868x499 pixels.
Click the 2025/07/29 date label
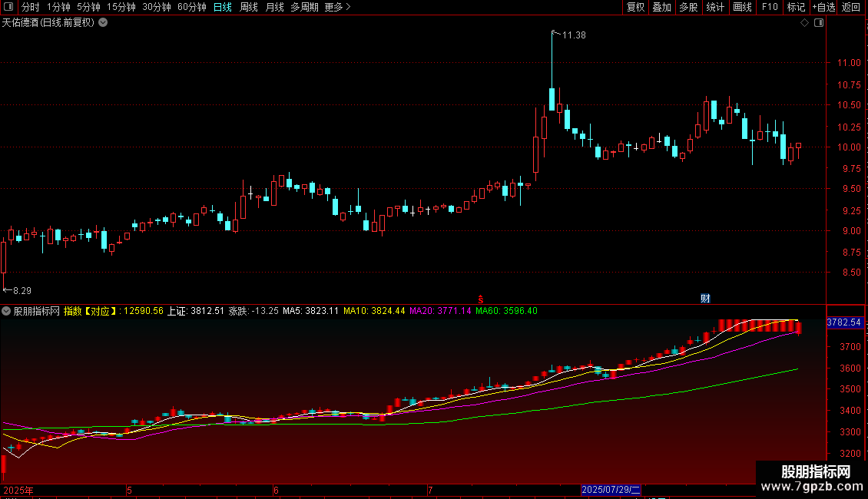(611, 490)
